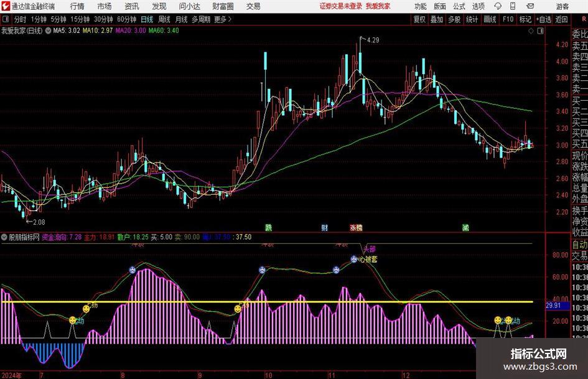Expand the 更多 periods dropdown

pyautogui.click(x=223, y=19)
